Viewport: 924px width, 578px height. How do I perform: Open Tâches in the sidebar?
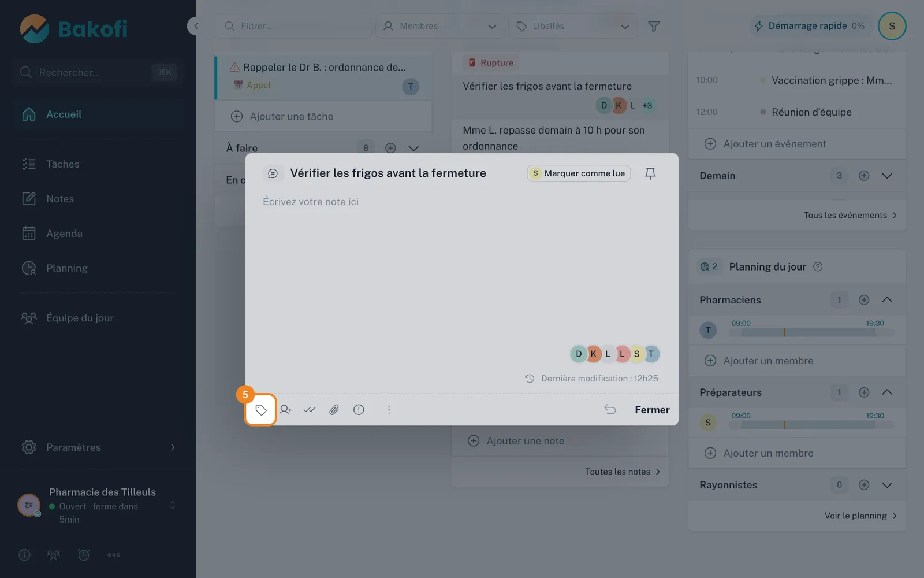pos(98,164)
